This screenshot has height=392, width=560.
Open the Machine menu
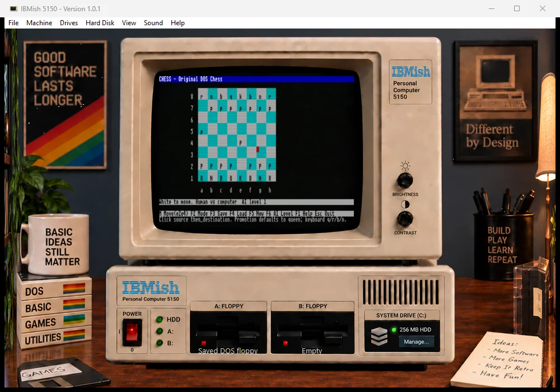coord(39,23)
